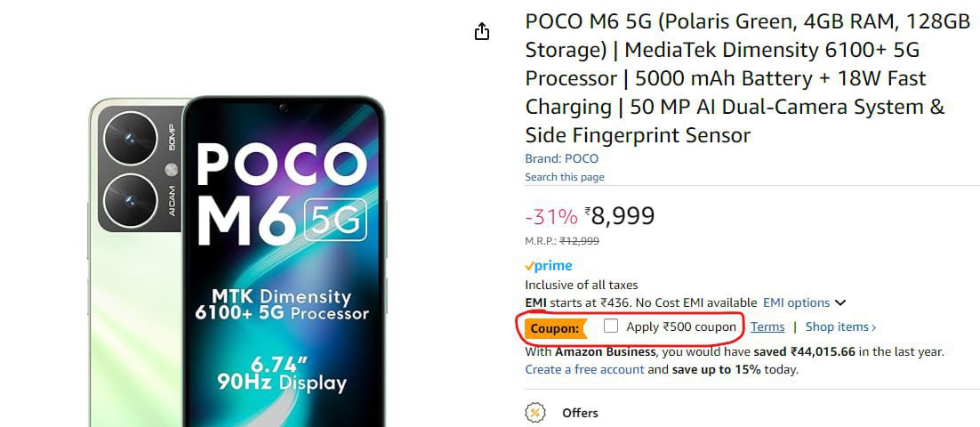Visit the Brand: POCO link
The height and width of the screenshot is (427, 980).
561,158
